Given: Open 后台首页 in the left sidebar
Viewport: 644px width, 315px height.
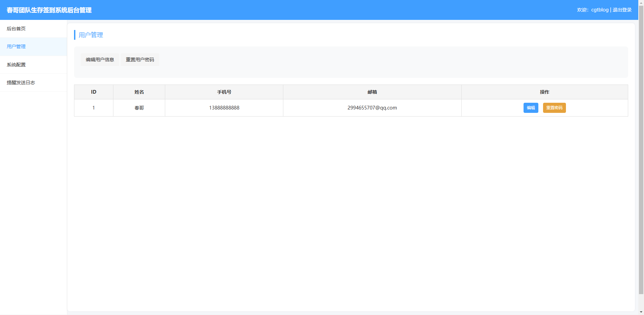Looking at the screenshot, I should click(16, 29).
